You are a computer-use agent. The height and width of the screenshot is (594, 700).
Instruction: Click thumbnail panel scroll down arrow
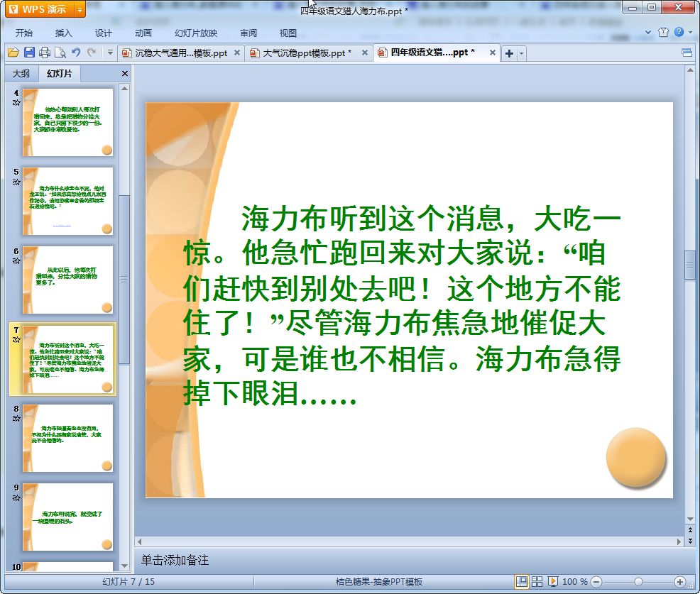point(124,566)
